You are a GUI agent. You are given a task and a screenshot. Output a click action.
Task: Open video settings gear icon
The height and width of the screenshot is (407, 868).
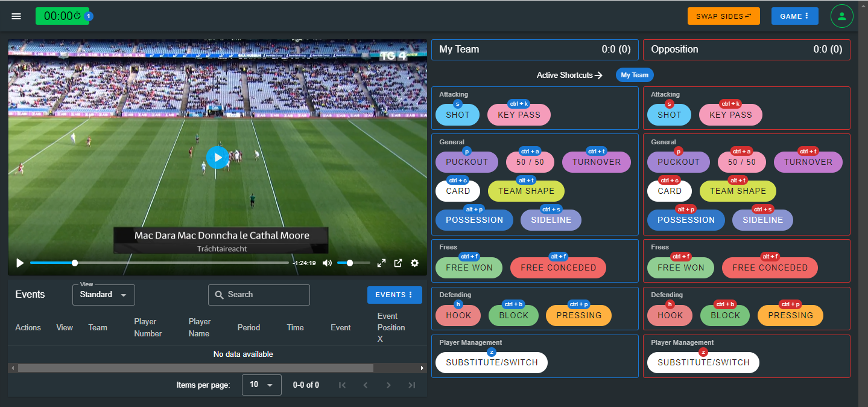pyautogui.click(x=414, y=263)
